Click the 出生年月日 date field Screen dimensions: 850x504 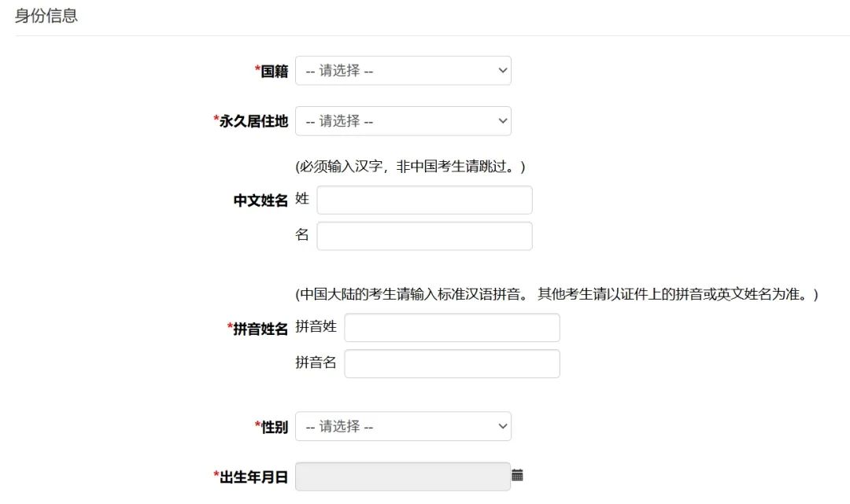[x=401, y=476]
